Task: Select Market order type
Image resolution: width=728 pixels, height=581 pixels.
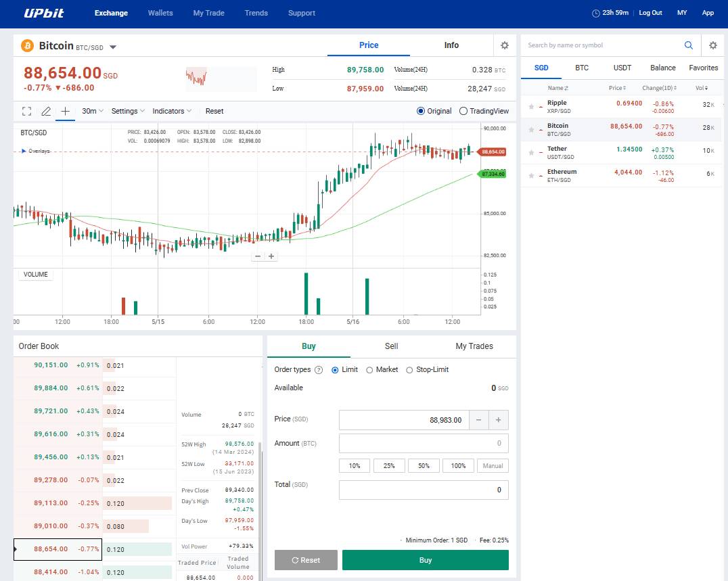Action: tap(369, 370)
